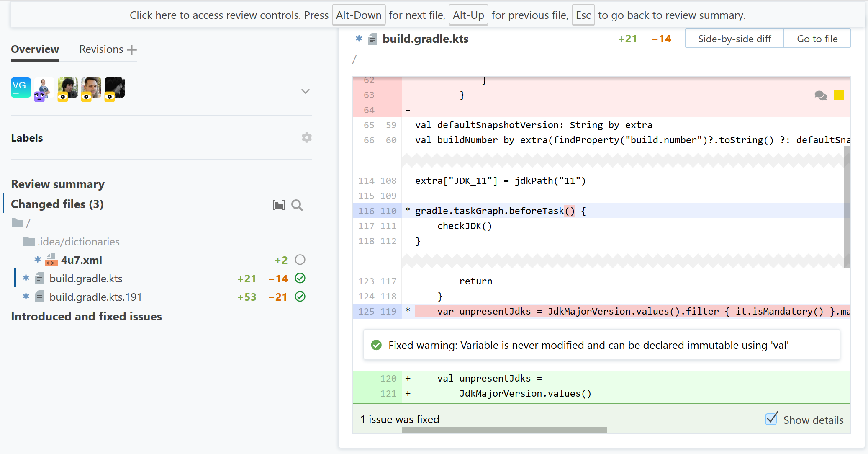Mark 4u7.xml as read via circle
The width and height of the screenshot is (868, 454).
(300, 260)
